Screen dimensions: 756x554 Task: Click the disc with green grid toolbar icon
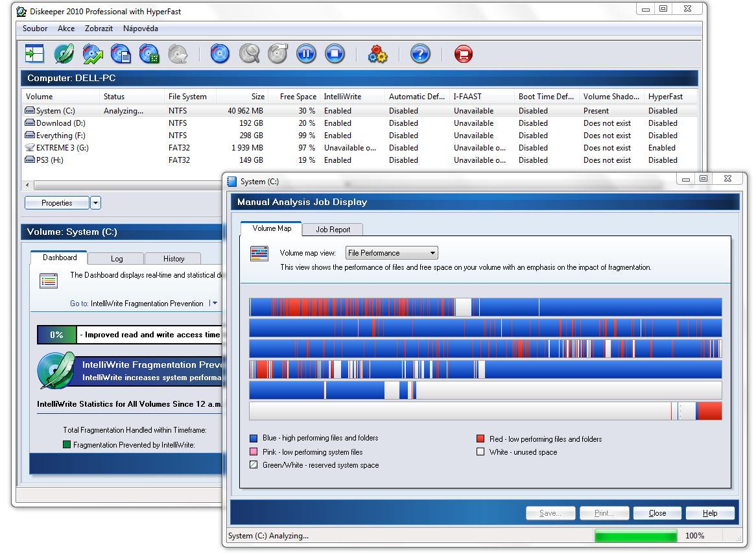[x=150, y=54]
